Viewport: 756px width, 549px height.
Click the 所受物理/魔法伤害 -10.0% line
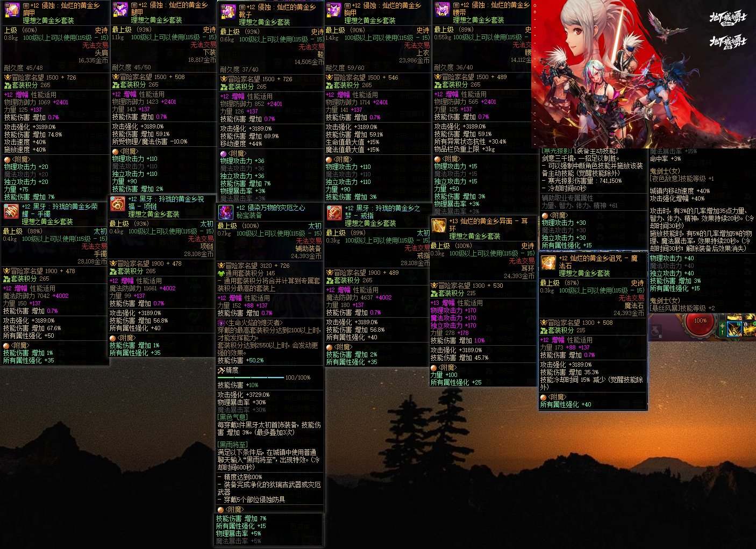point(150,142)
